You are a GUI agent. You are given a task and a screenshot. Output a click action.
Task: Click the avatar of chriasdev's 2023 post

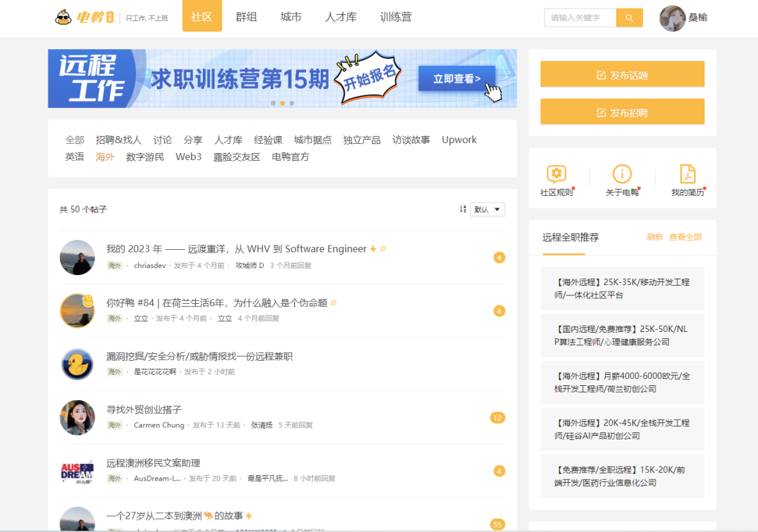coord(77,258)
